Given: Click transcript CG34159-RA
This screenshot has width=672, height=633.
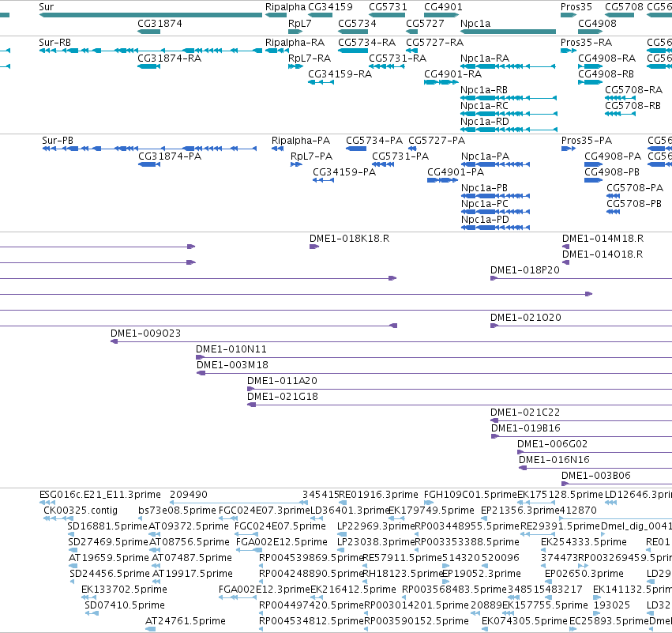Looking at the screenshot, I should point(321,82).
